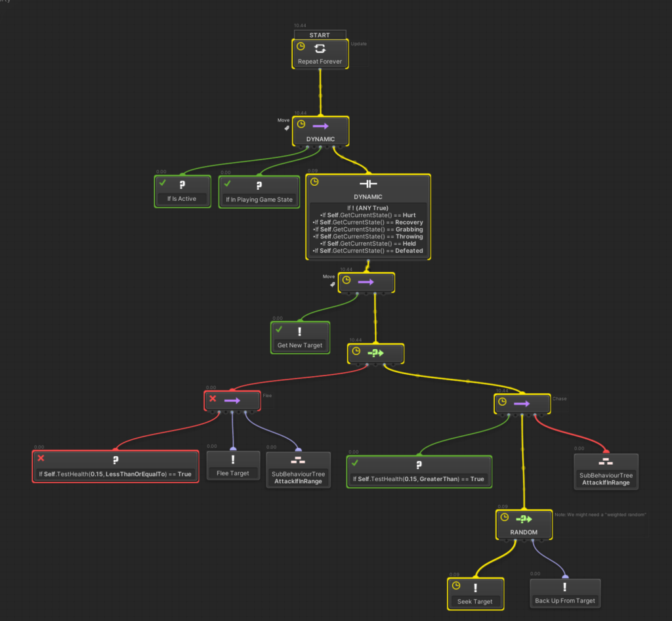
Task: Click the exclamation icon on the Flee Target node
Action: point(233,460)
